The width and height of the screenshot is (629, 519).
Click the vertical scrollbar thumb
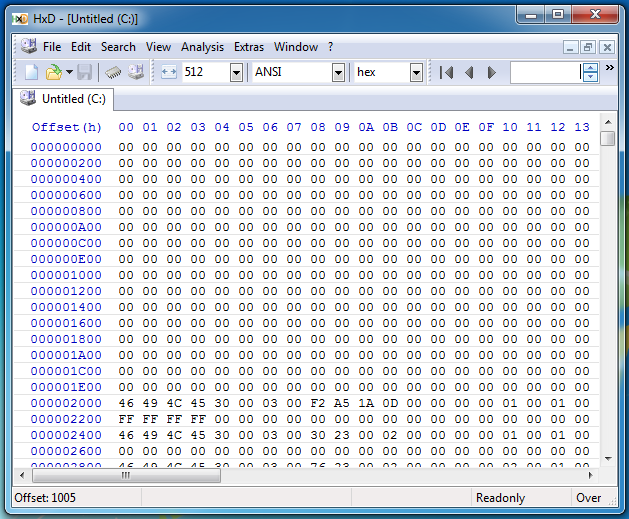click(x=608, y=138)
